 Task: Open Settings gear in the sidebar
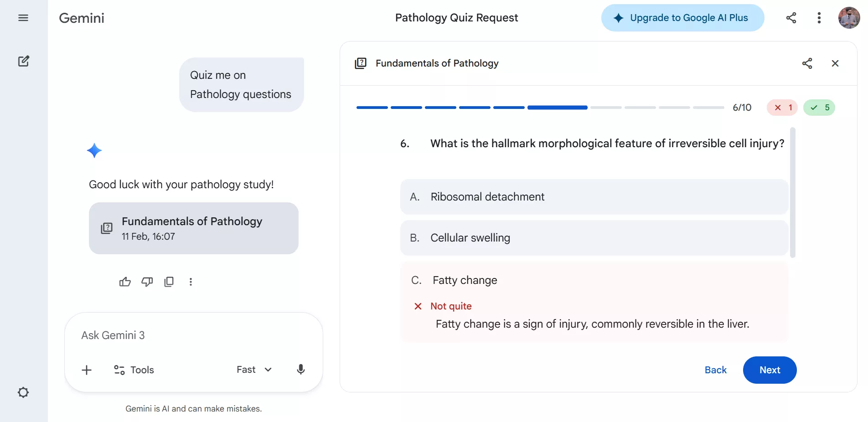[23, 392]
